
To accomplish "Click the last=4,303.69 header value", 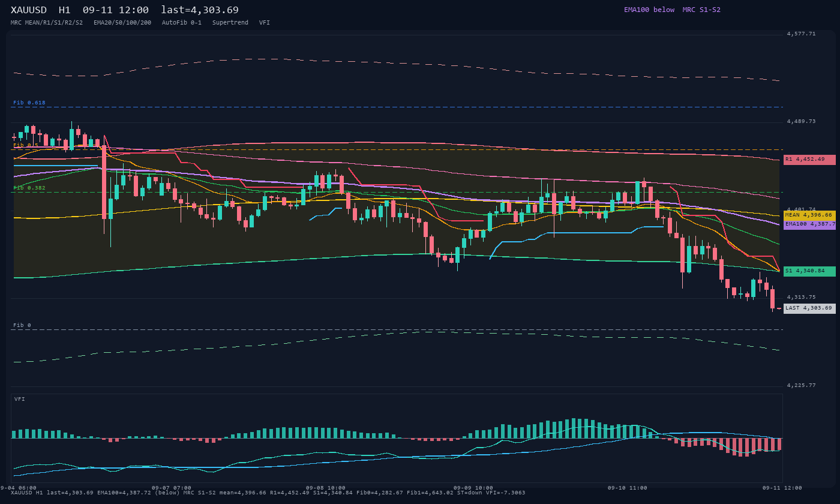I will click(x=200, y=10).
